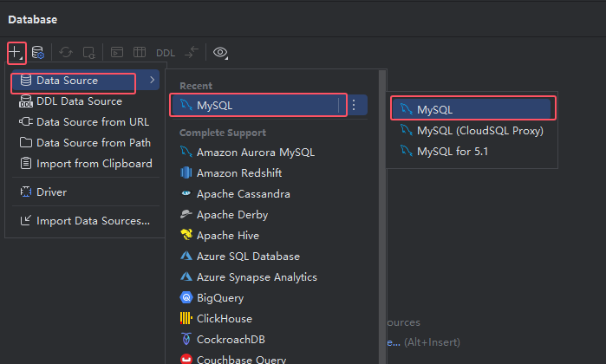Toggle the eye view options icon

(x=221, y=53)
